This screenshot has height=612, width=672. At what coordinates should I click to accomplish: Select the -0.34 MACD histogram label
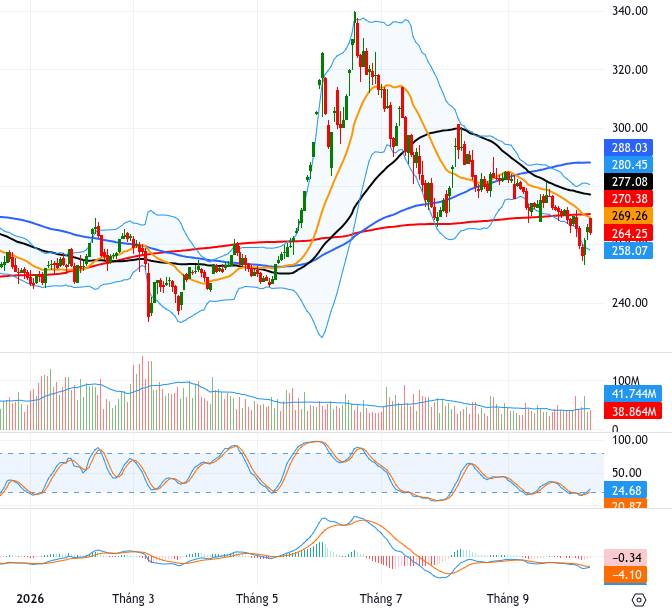pos(626,558)
